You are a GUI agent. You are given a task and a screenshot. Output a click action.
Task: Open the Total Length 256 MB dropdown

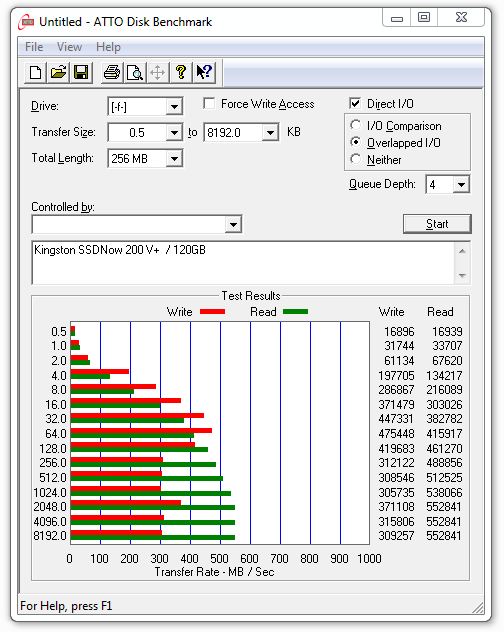pyautogui.click(x=174, y=158)
